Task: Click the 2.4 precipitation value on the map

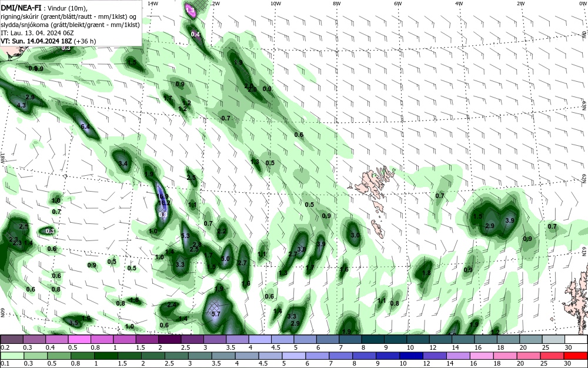Action: click(172, 305)
